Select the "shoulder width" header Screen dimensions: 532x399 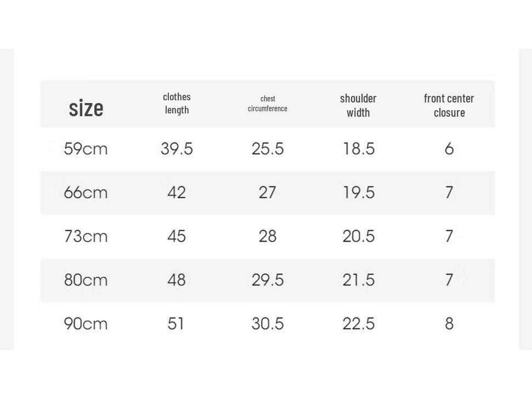click(x=358, y=105)
